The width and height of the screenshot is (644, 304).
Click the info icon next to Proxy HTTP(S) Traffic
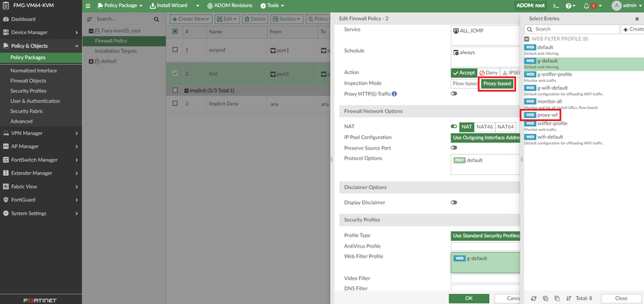(x=395, y=94)
